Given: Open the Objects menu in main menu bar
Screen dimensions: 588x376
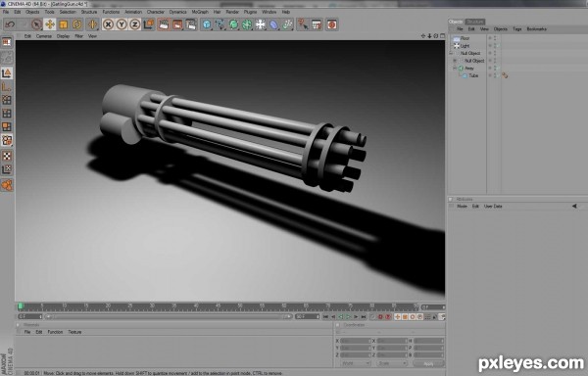Looking at the screenshot, I should pyautogui.click(x=32, y=12).
